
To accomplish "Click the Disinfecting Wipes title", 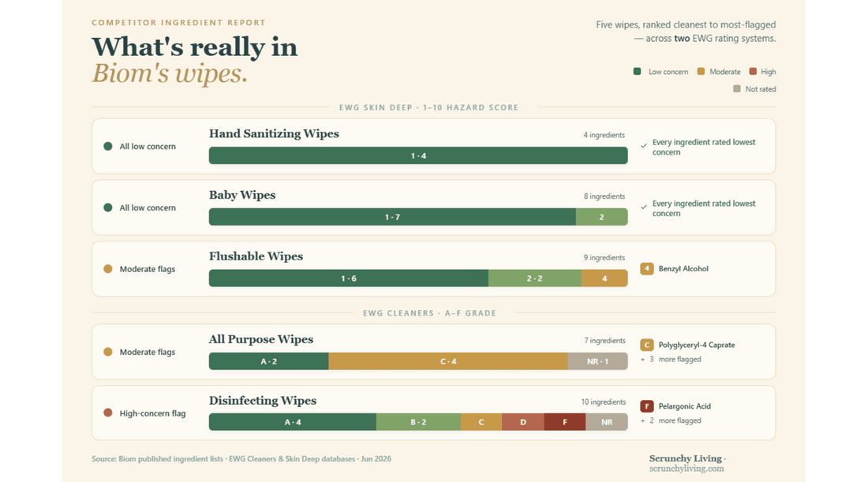I will (x=263, y=400).
